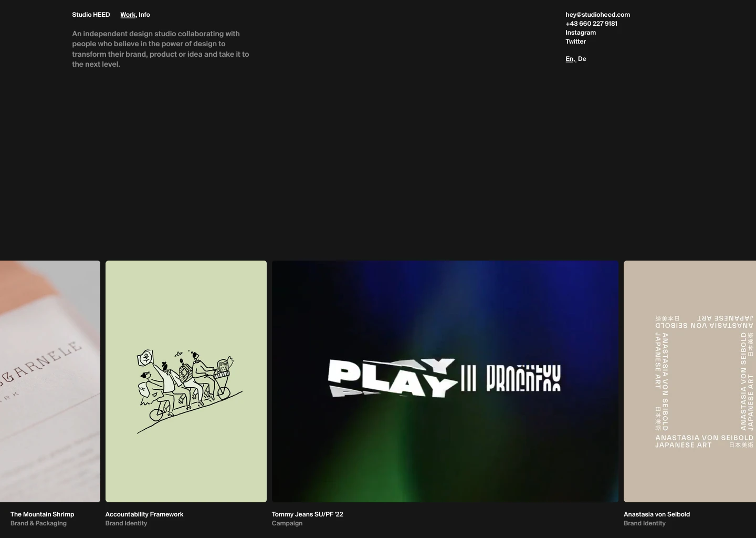Click the Tommy Jeans SU/PF '22 title

point(307,514)
